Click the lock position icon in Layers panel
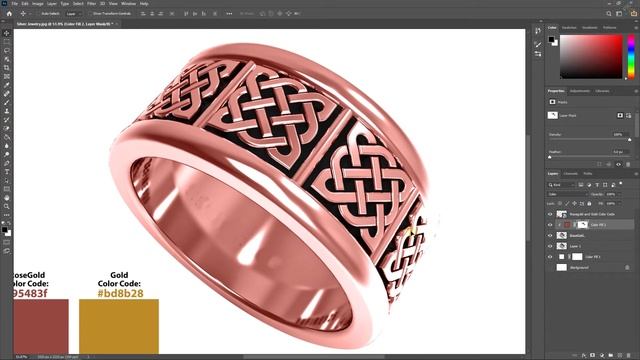This screenshot has height=360, width=640. [x=574, y=203]
